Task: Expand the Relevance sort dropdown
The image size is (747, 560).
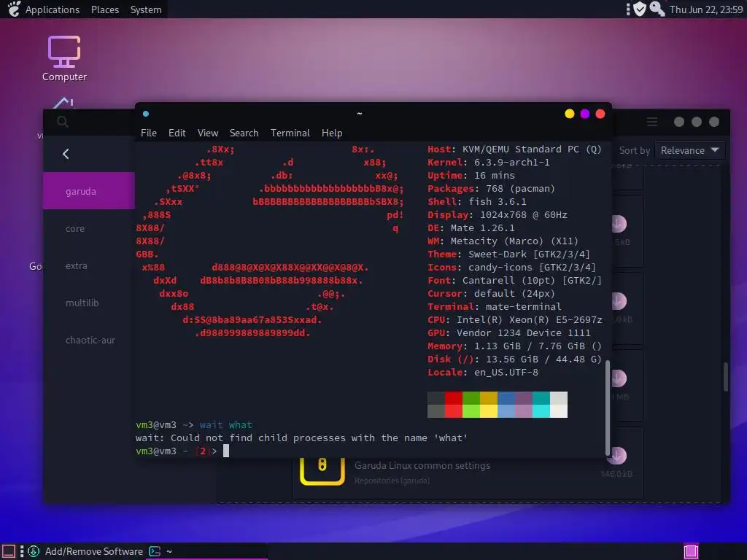Action: 689,150
